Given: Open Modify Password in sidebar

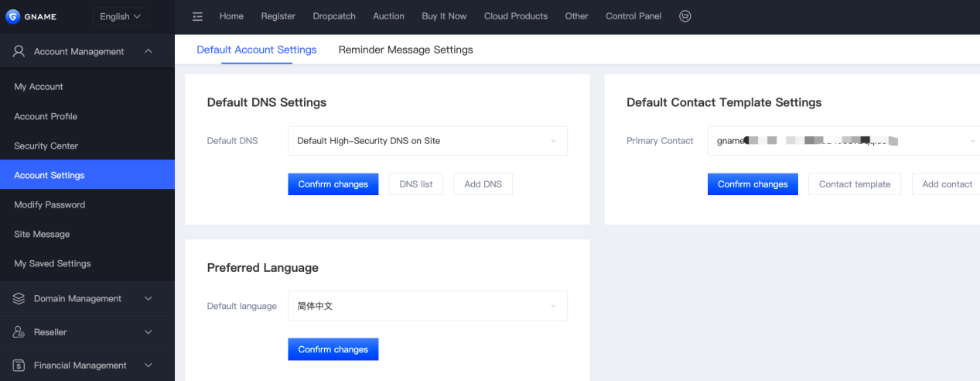Looking at the screenshot, I should point(50,204).
